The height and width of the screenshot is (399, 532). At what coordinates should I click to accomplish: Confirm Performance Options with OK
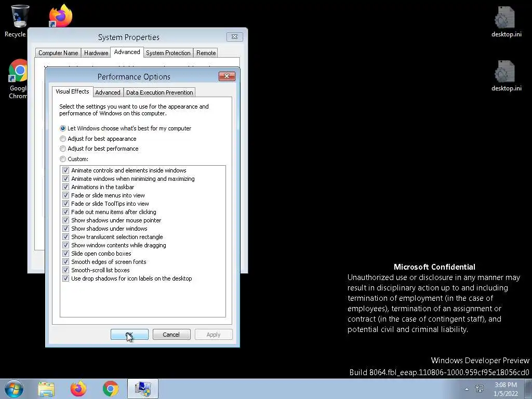tap(129, 335)
